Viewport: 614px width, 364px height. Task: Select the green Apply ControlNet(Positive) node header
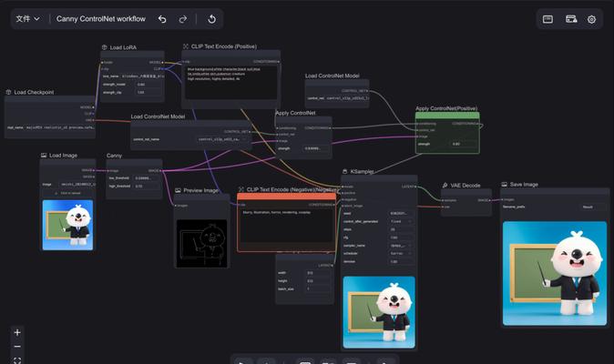447,116
